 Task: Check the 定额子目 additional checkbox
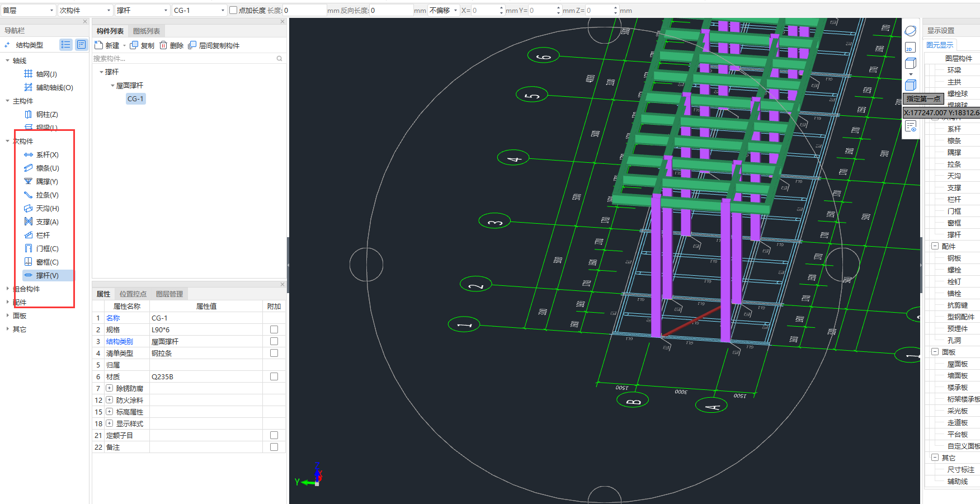point(274,435)
